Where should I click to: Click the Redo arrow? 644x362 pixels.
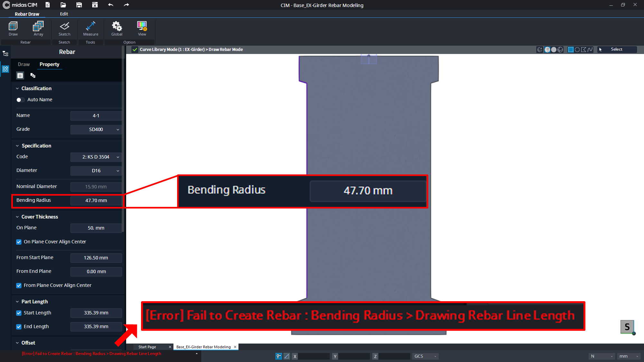tap(126, 5)
